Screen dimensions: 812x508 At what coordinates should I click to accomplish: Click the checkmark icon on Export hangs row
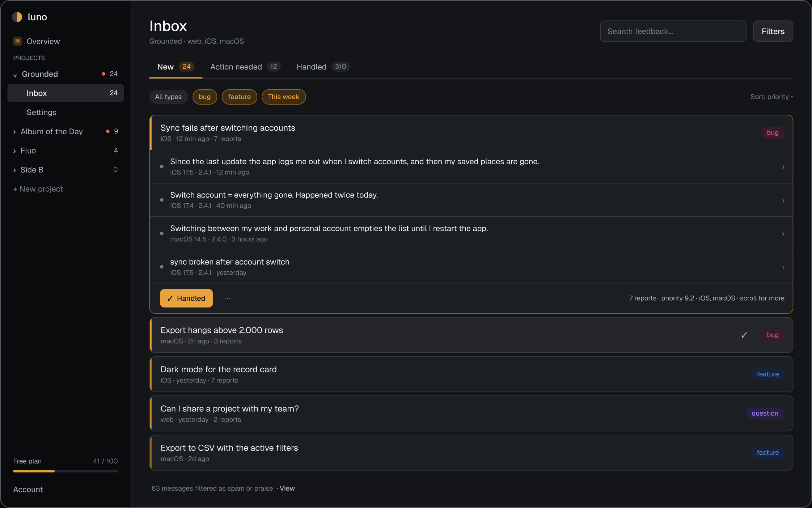tap(744, 335)
